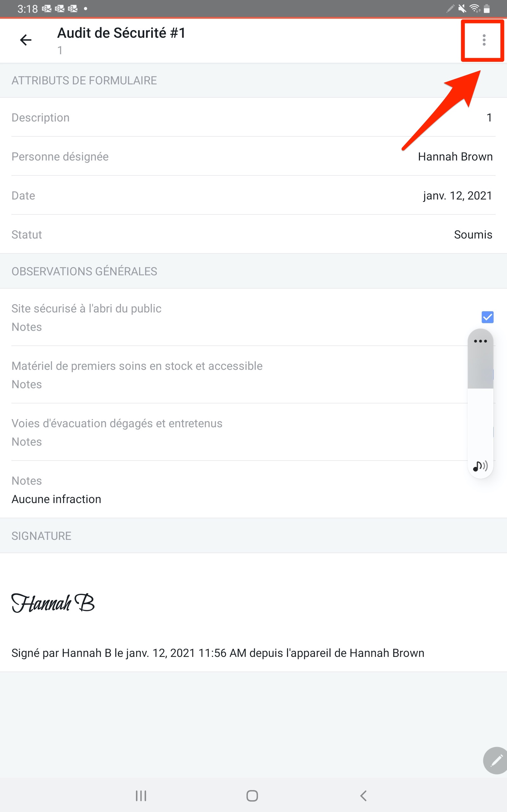Open the three-dot overflow menu
This screenshot has height=812, width=507.
click(484, 40)
